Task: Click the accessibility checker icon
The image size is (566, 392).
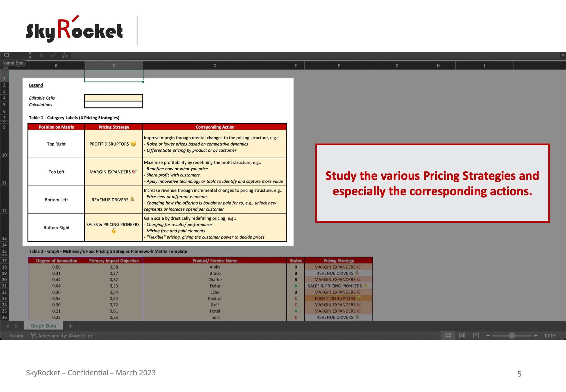Action: point(34,336)
